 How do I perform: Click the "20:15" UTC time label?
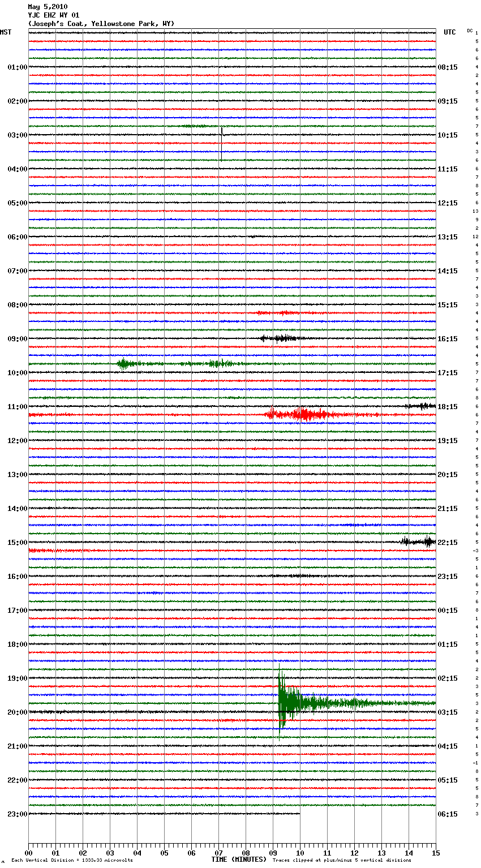coord(448,475)
